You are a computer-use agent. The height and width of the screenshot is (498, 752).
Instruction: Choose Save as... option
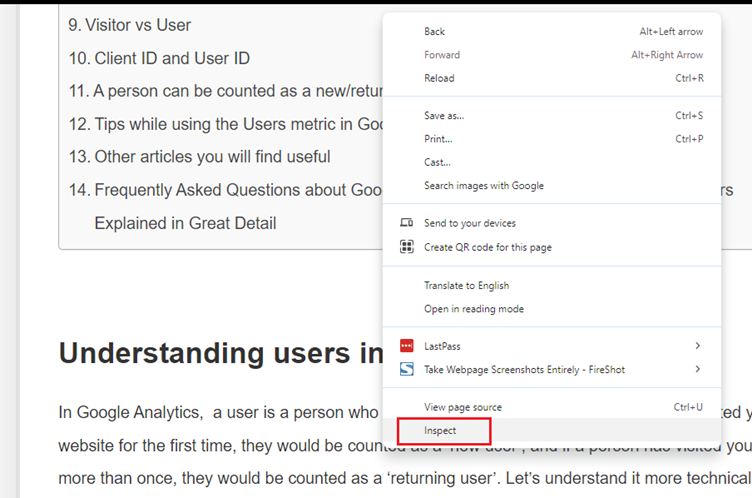444,116
